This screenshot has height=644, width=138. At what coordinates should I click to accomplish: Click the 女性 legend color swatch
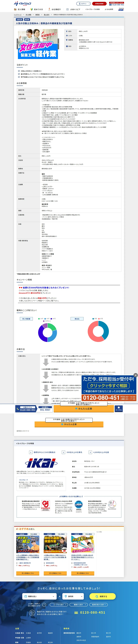99,319
